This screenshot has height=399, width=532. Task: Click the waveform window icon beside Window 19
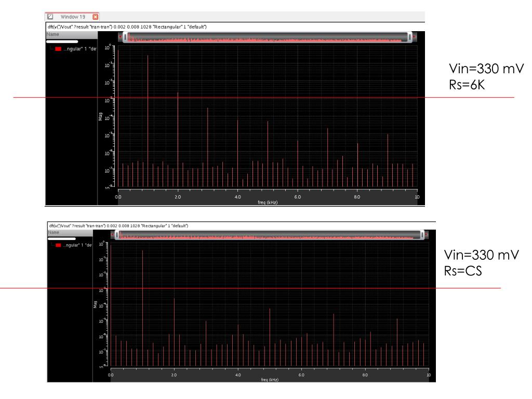50,16
